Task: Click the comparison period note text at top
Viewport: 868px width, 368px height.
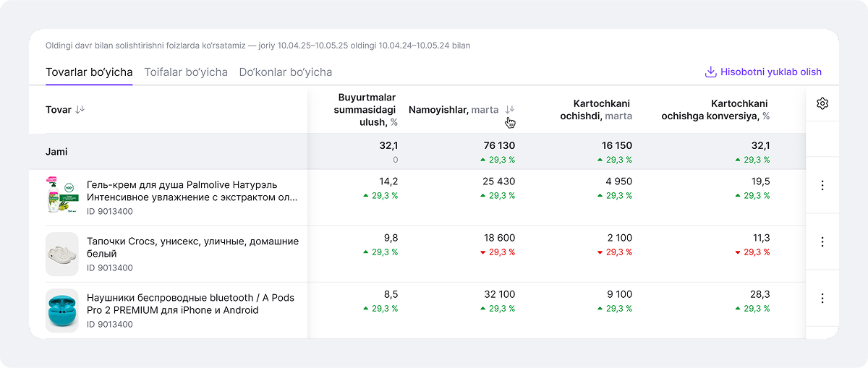Action: point(258,46)
